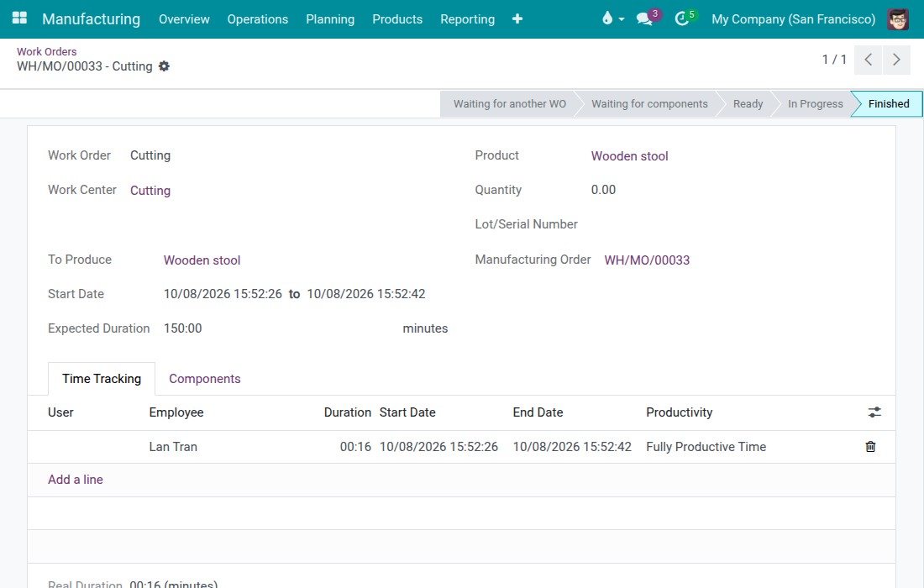The height and width of the screenshot is (588, 924).
Task: Open Wooden stool To Produce link
Action: [x=202, y=260]
